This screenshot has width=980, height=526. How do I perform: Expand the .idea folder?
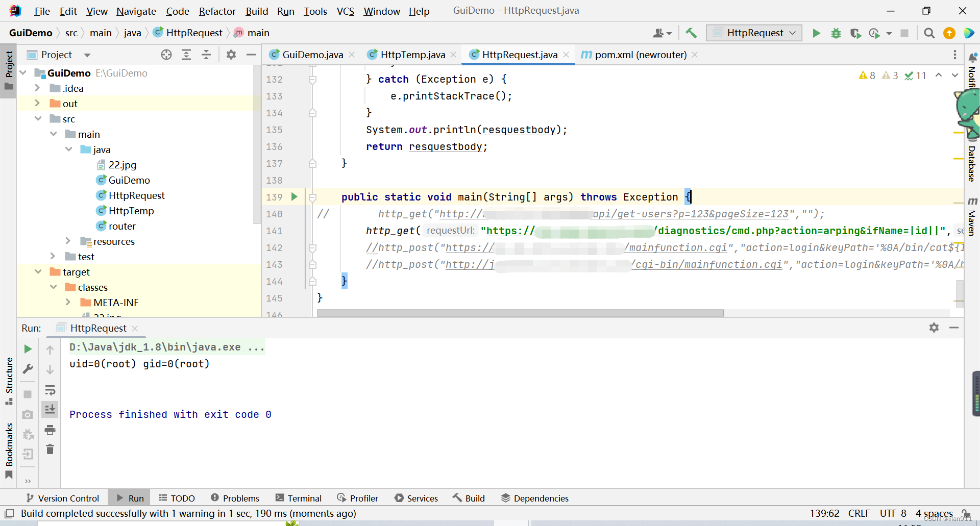click(x=37, y=88)
